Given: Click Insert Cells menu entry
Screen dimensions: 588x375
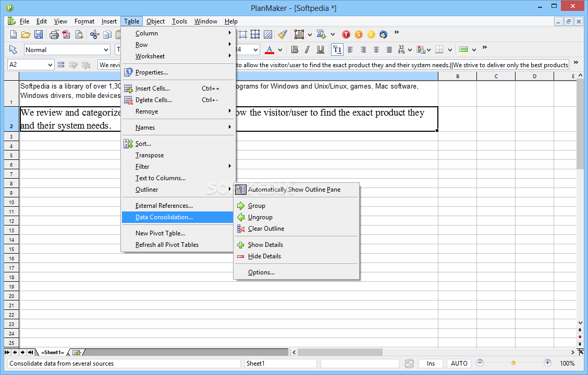Looking at the screenshot, I should (x=178, y=89).
